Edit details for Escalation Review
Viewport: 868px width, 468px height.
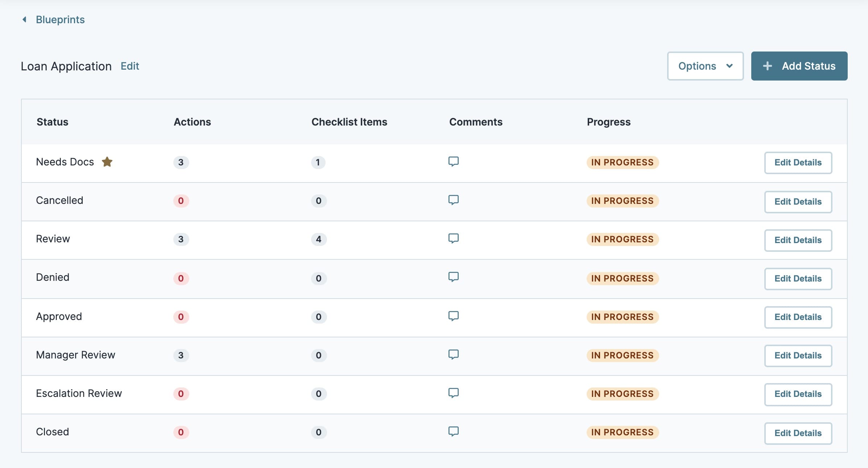pos(798,394)
